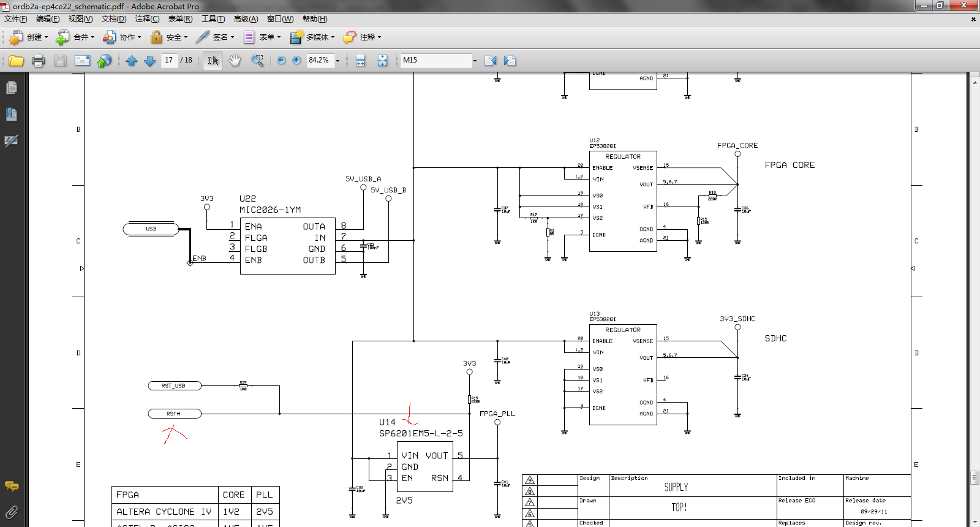The height and width of the screenshot is (527, 980).
Task: Print the document with the printer icon
Action: coord(39,61)
